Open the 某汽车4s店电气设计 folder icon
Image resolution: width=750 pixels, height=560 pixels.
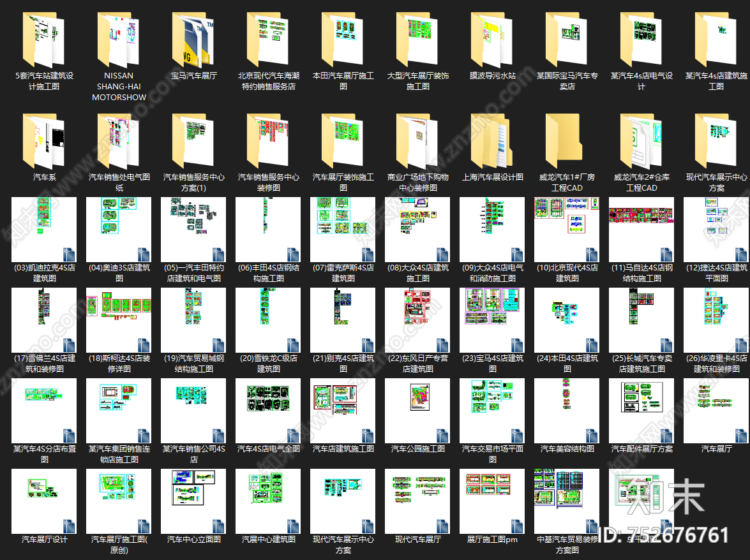(641, 40)
